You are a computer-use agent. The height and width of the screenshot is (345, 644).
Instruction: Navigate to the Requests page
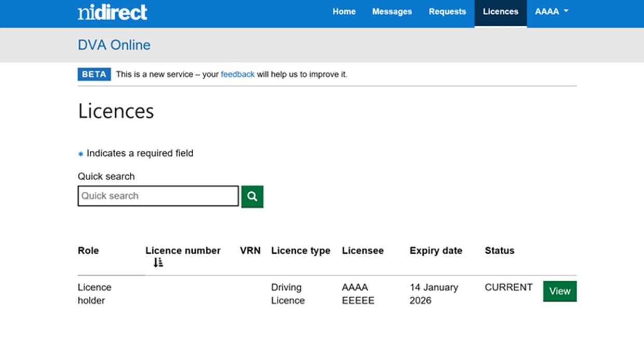(447, 11)
